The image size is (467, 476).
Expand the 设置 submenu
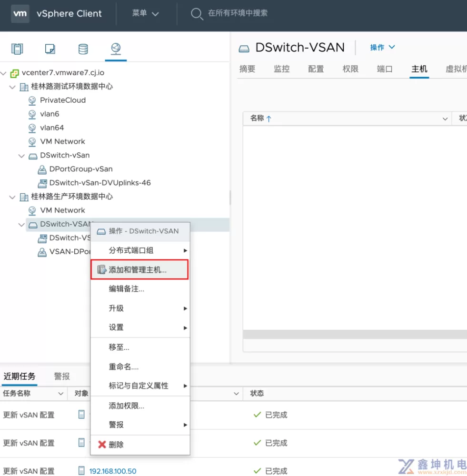point(140,327)
